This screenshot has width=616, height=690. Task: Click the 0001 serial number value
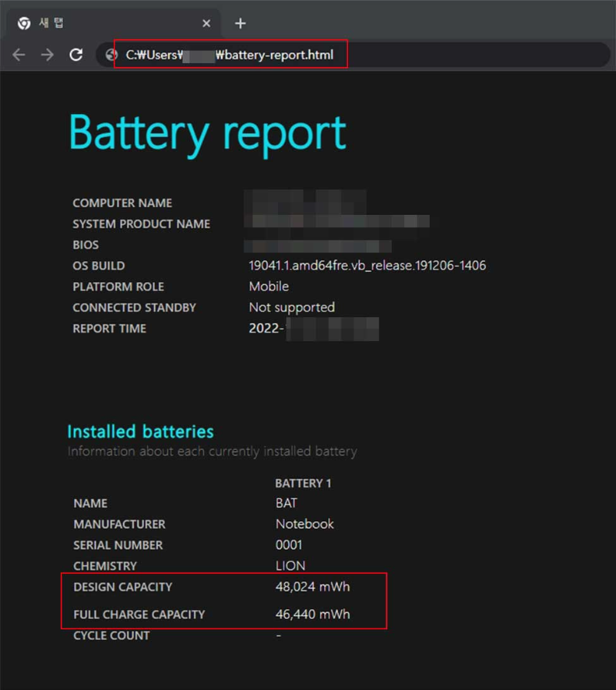(289, 544)
